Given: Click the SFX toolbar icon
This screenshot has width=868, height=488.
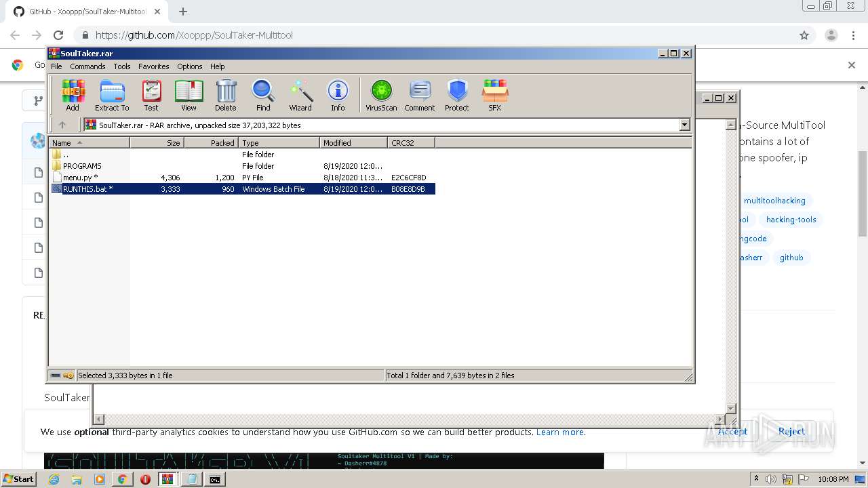Looking at the screenshot, I should (495, 95).
